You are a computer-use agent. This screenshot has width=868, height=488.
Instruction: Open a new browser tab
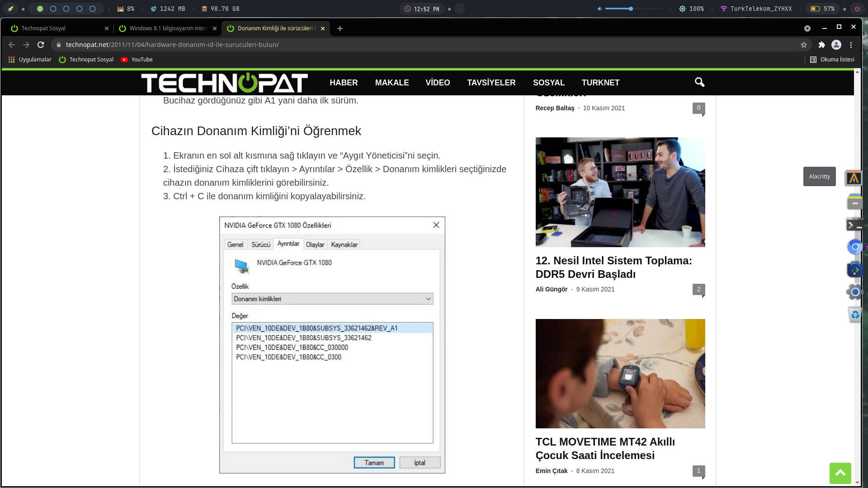tap(340, 28)
